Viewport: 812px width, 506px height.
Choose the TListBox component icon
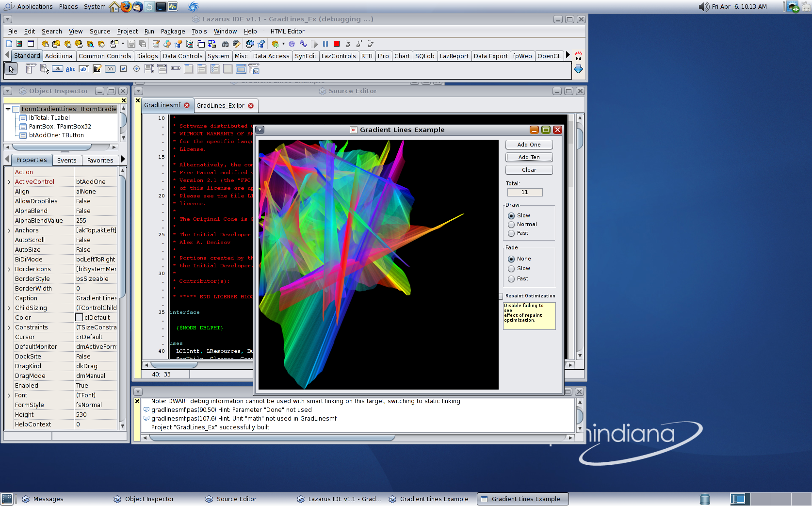(x=149, y=69)
